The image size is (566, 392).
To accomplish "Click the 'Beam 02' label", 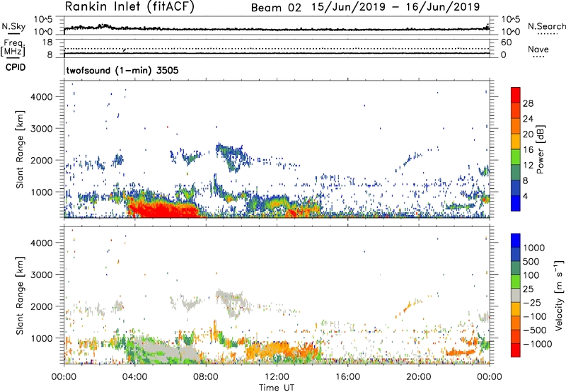I will [276, 8].
